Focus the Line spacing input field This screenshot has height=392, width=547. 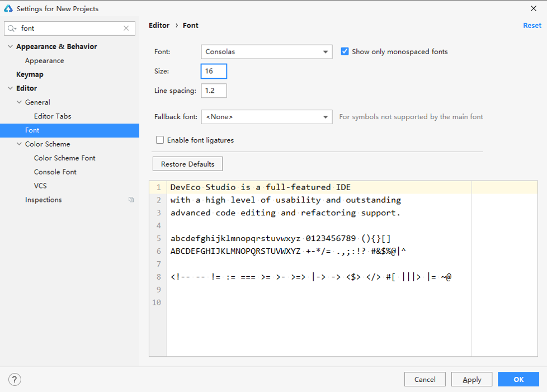pyautogui.click(x=214, y=91)
